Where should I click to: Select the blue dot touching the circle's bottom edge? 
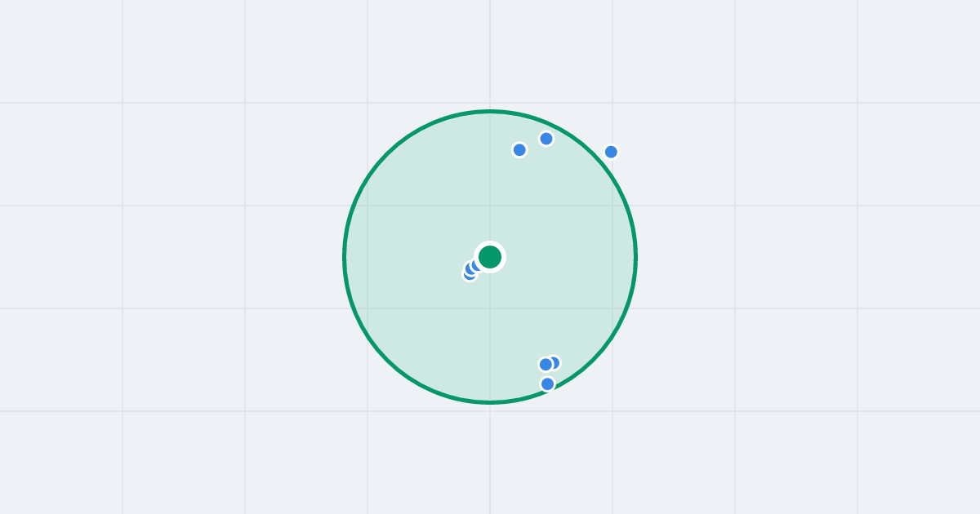547,383
